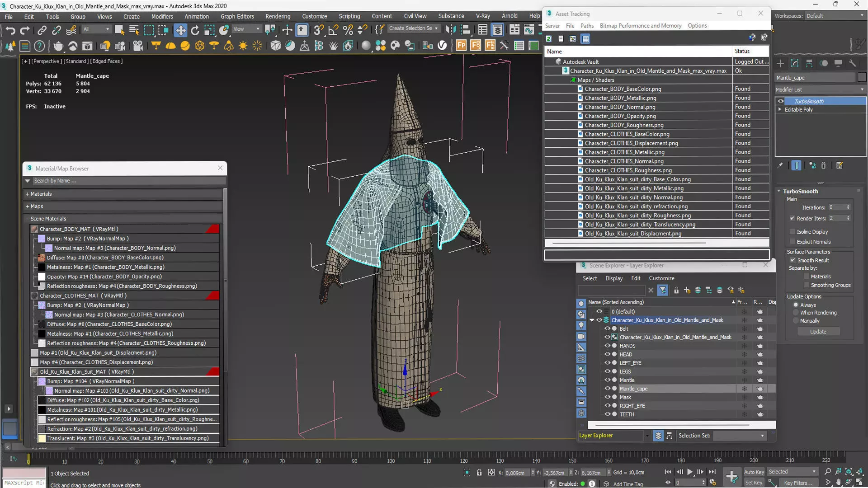Refresh the Asset Tracking list

click(x=549, y=39)
